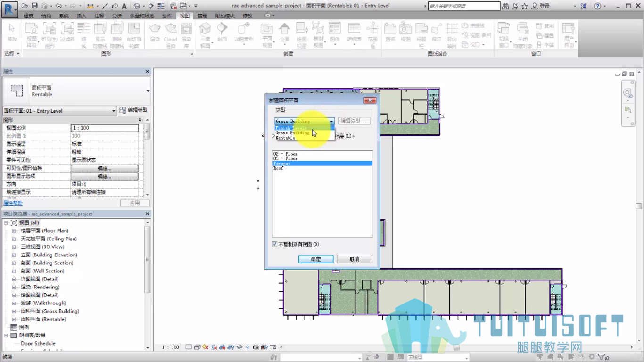
Task: Open the 明细表 (Schedules) ribbon tool
Action: [354, 34]
